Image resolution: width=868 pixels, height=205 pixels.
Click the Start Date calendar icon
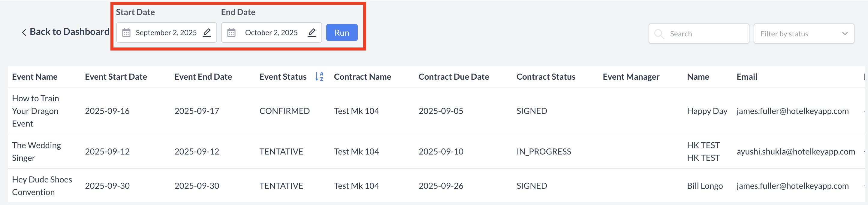(126, 33)
